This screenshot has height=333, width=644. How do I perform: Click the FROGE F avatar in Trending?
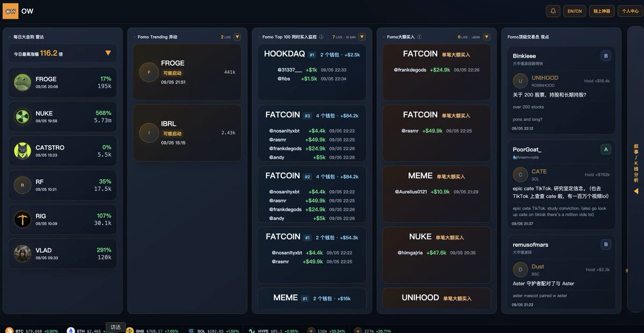click(149, 72)
